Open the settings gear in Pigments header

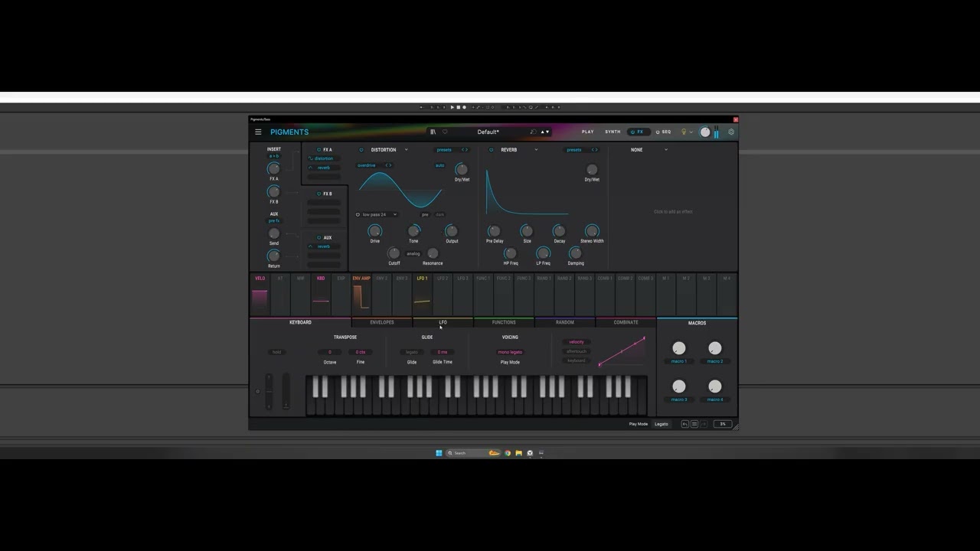click(731, 132)
